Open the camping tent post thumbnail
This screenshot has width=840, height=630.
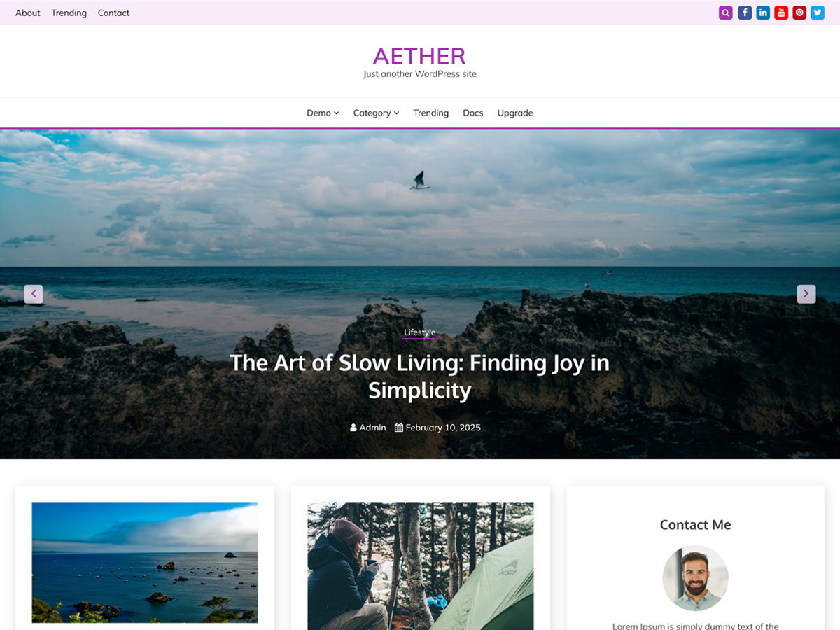[421, 566]
